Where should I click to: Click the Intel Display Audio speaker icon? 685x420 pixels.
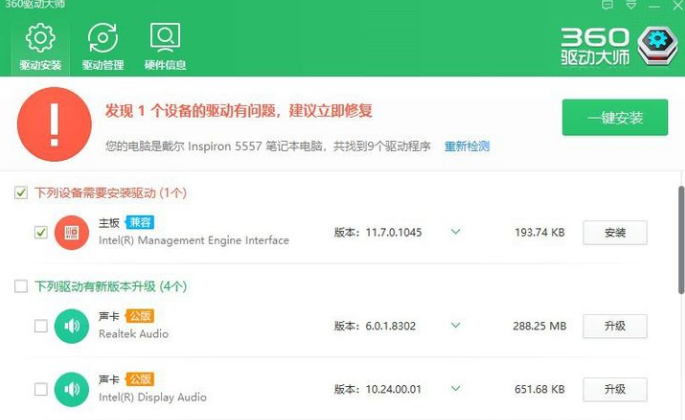pyautogui.click(x=72, y=389)
